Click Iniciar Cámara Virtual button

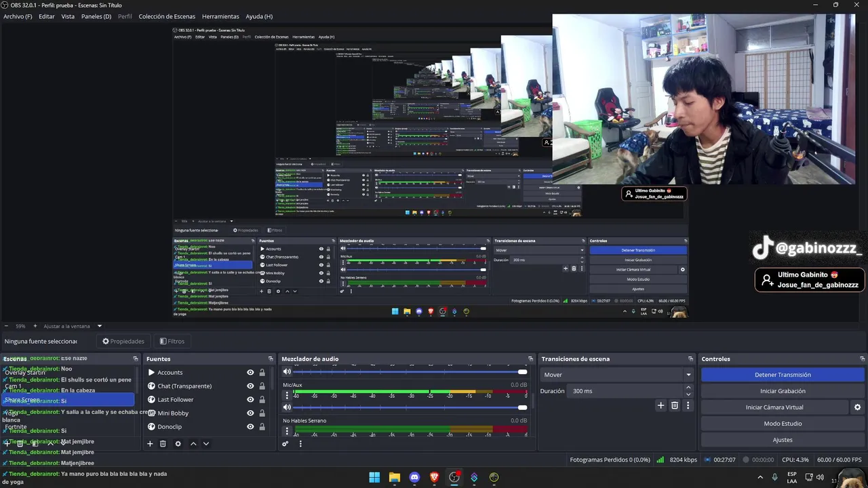pos(774,407)
